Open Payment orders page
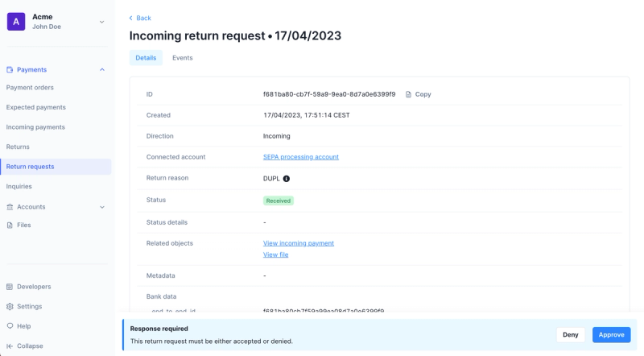Viewport: 644px width, 356px height. tap(30, 88)
